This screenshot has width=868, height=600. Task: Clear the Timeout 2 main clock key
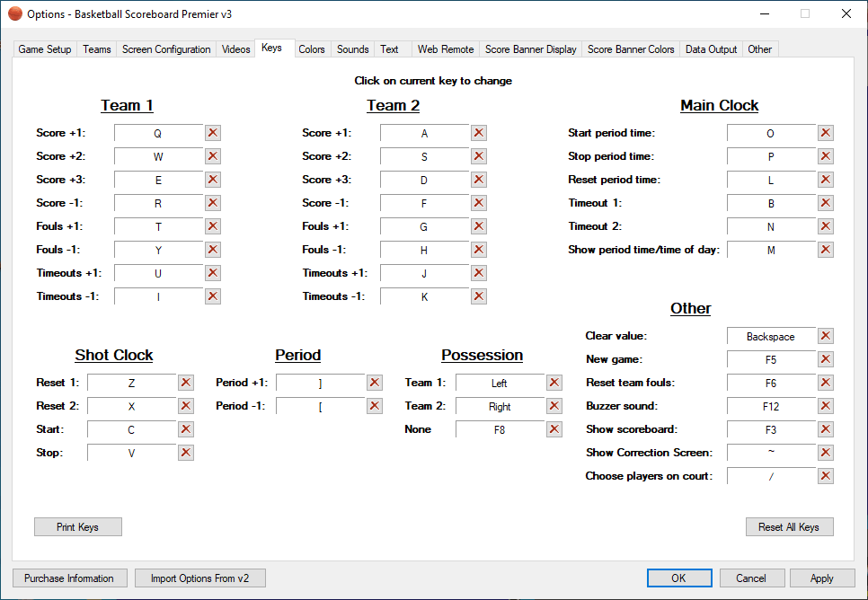(826, 226)
